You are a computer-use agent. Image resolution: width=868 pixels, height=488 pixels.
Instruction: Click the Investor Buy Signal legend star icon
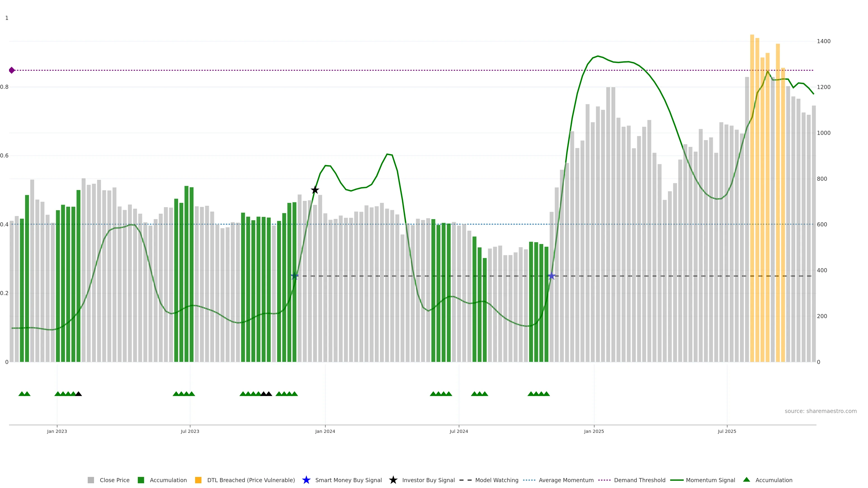pyautogui.click(x=393, y=480)
